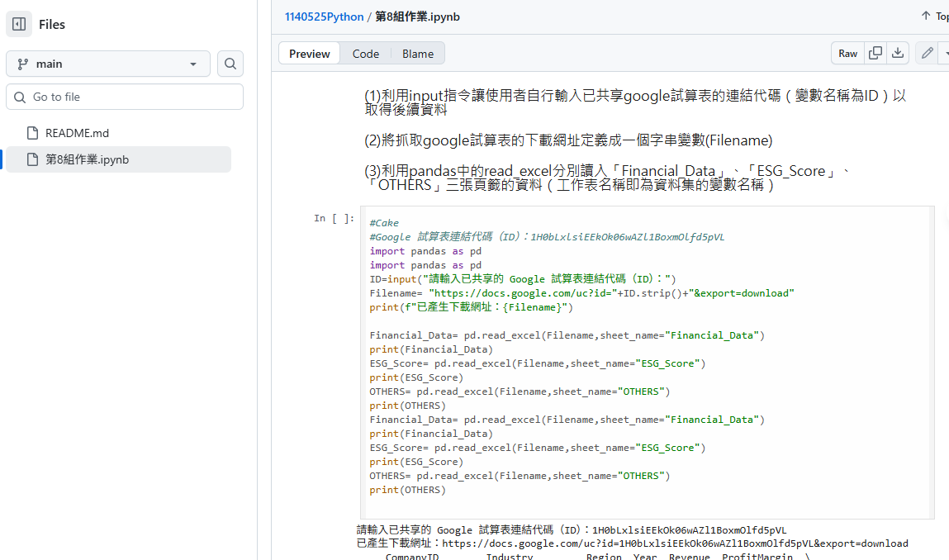Open the 1140525Python repository link
949x560 pixels.
(324, 17)
